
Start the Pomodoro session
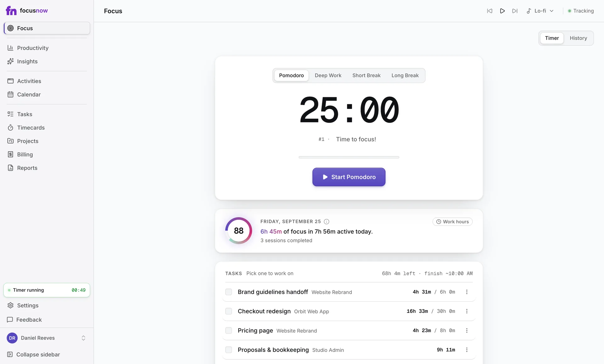pyautogui.click(x=349, y=177)
